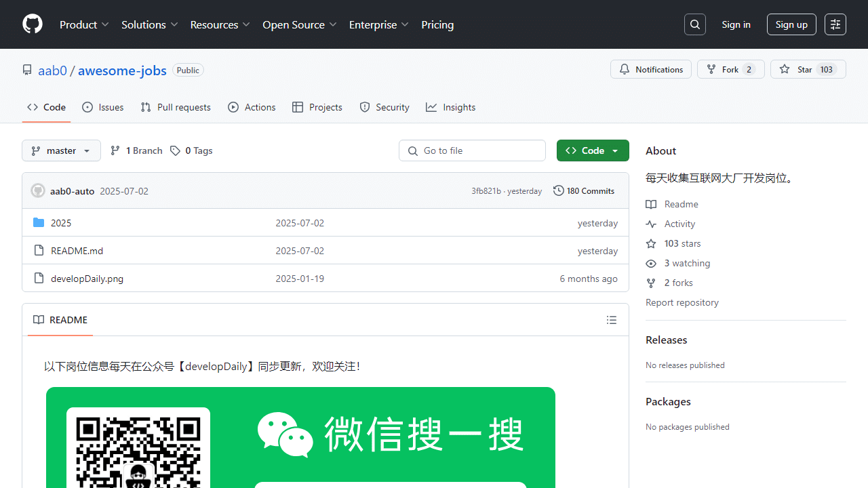This screenshot has width=868, height=488.
Task: Click the developDaily.png file icon
Action: [x=39, y=279]
